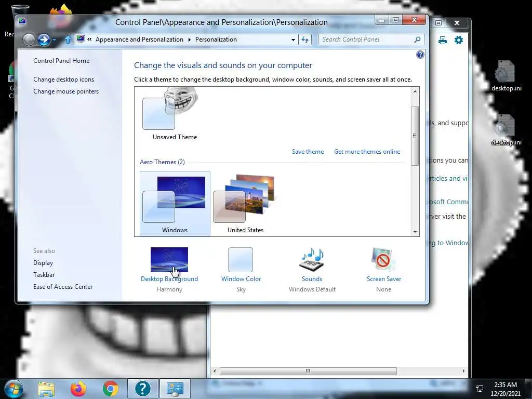This screenshot has height=399, width=532.
Task: Open Change desktop icons
Action: (63, 79)
